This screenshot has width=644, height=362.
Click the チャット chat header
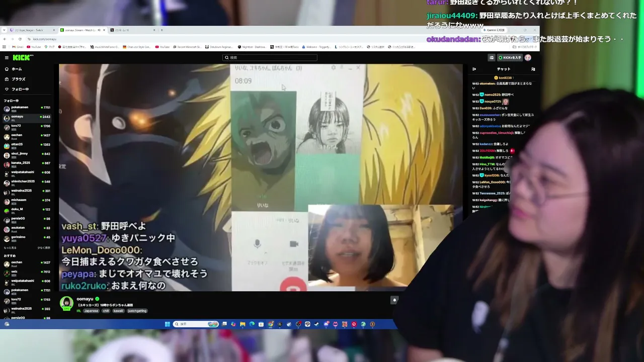(504, 69)
